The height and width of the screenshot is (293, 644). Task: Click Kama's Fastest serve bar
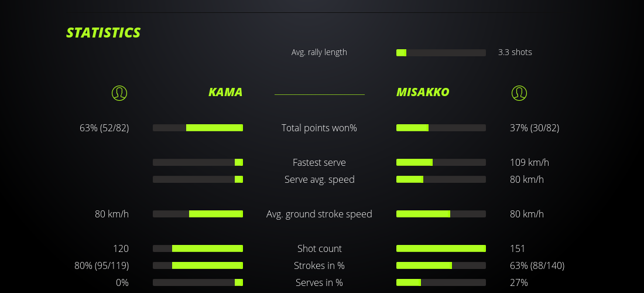point(198,162)
